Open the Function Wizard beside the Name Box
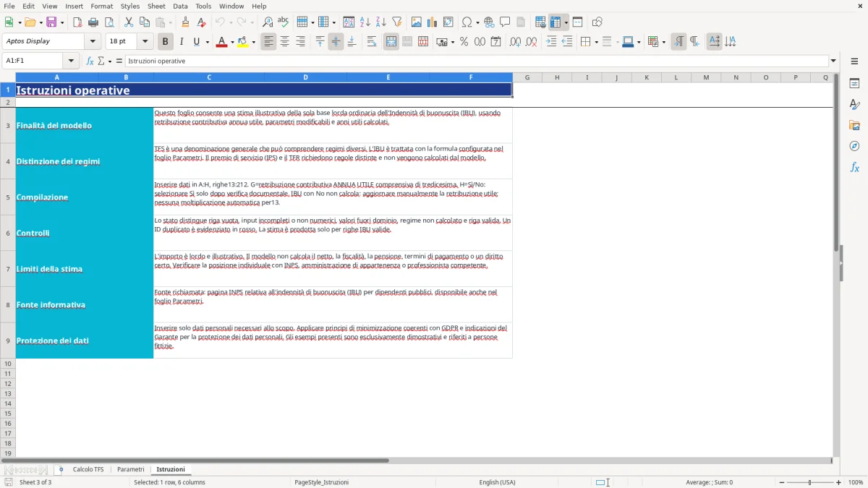The height and width of the screenshot is (488, 868). [x=90, y=61]
